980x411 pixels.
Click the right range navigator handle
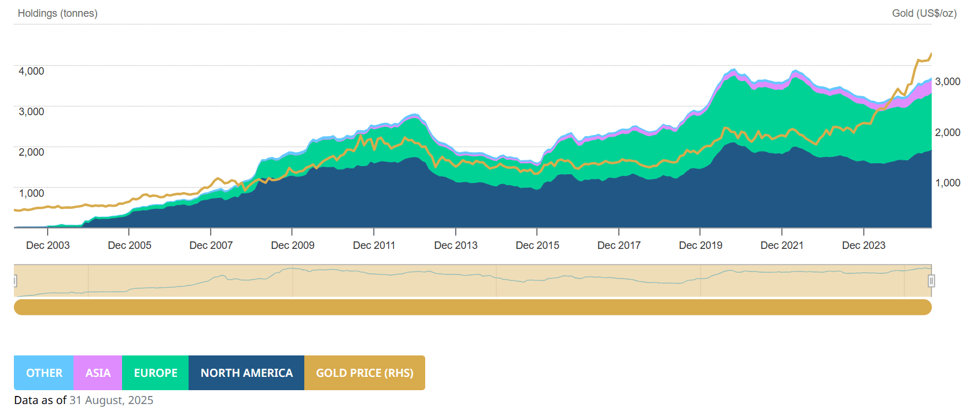tap(931, 281)
